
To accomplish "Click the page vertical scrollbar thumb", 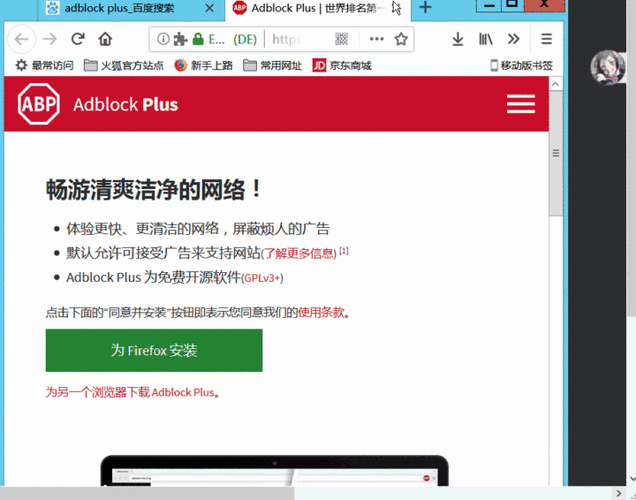I will click(x=556, y=153).
